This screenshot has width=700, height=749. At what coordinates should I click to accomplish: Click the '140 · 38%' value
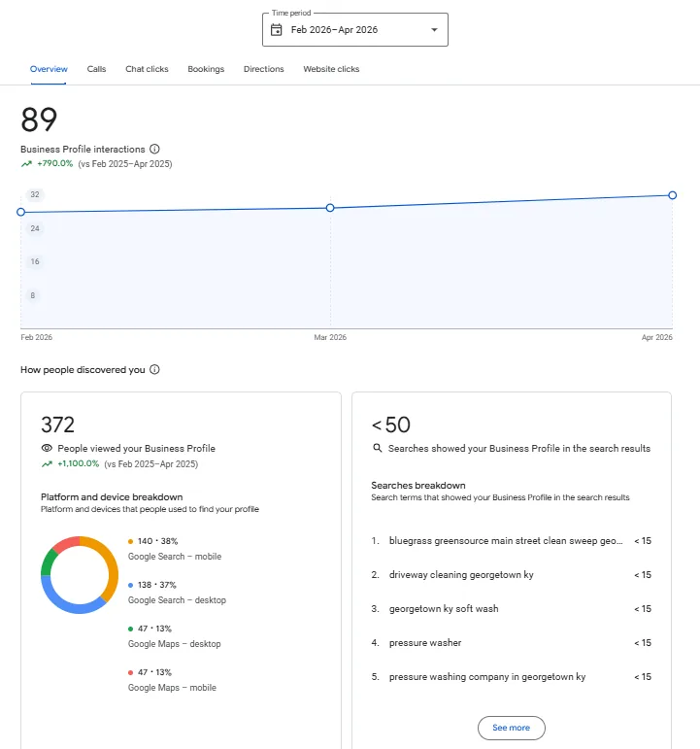coord(157,541)
